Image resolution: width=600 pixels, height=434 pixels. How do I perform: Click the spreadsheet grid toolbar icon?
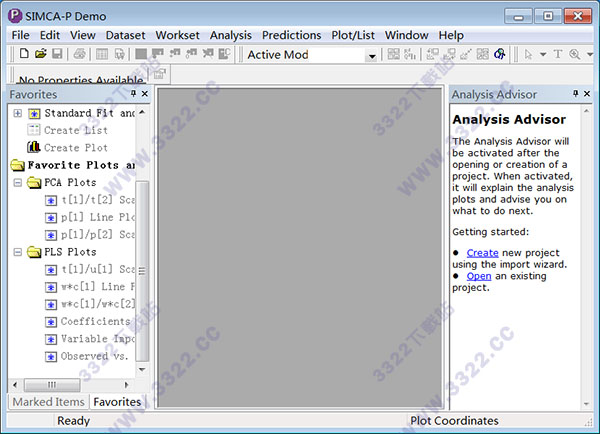(x=102, y=54)
